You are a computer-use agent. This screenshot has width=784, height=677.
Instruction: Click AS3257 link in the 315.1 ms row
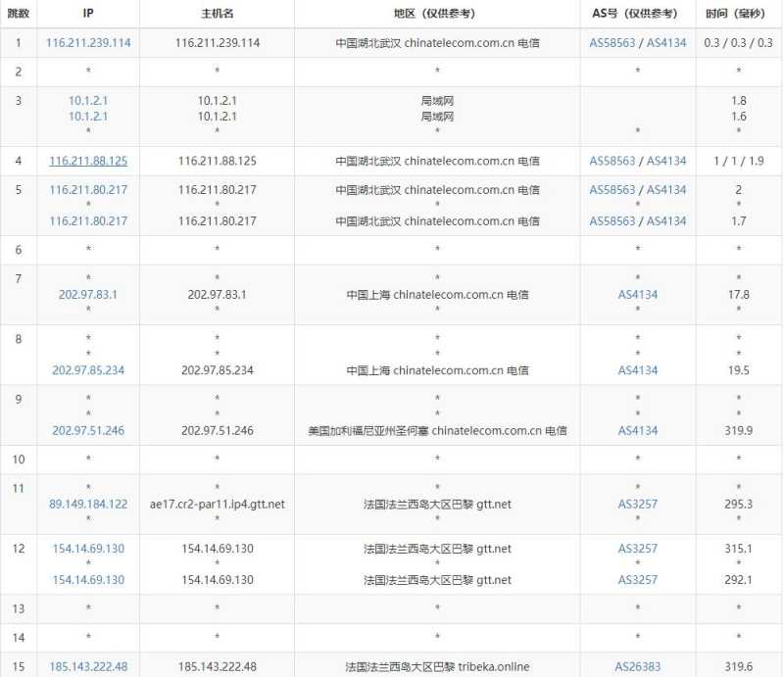[638, 549]
